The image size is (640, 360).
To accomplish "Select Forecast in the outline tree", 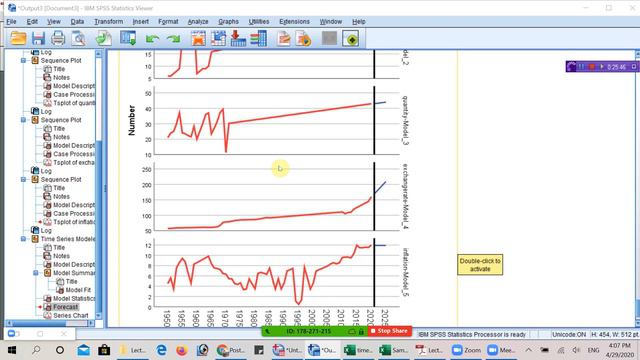I will pos(65,307).
